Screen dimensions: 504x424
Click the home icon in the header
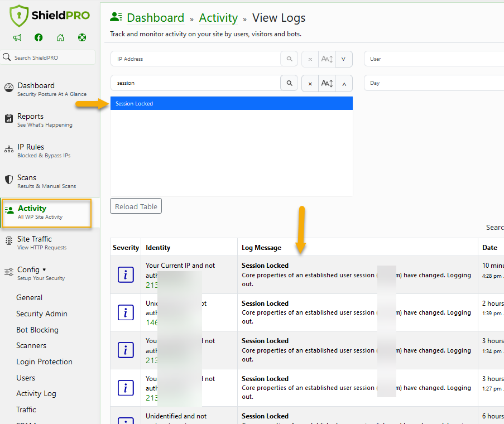point(60,37)
